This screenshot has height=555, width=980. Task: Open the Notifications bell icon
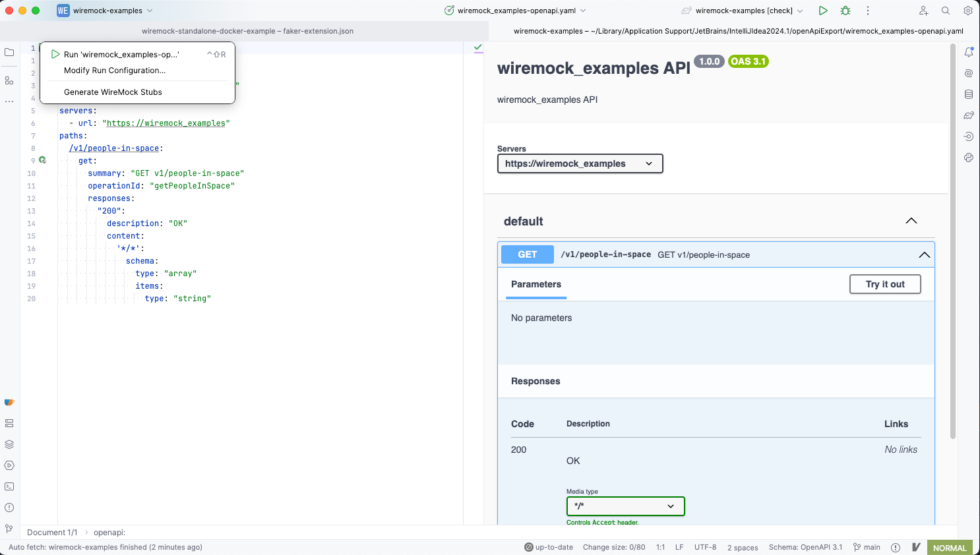click(969, 52)
